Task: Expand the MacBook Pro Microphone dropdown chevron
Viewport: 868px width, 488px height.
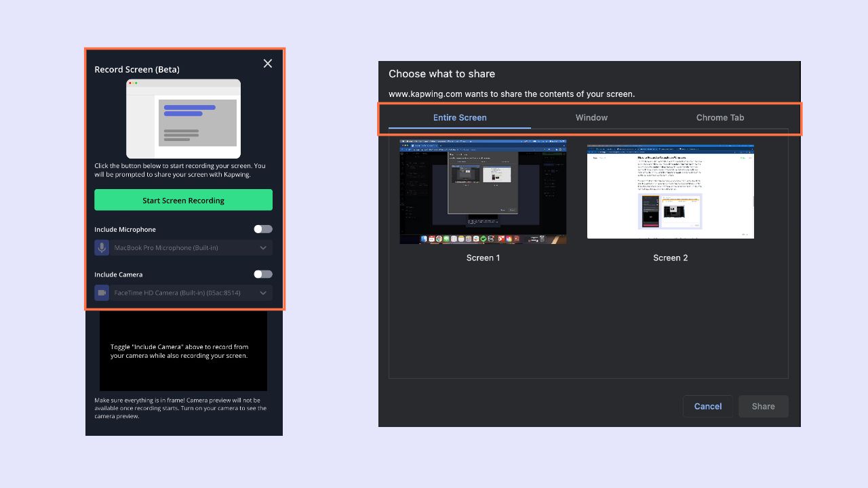Action: tap(263, 248)
